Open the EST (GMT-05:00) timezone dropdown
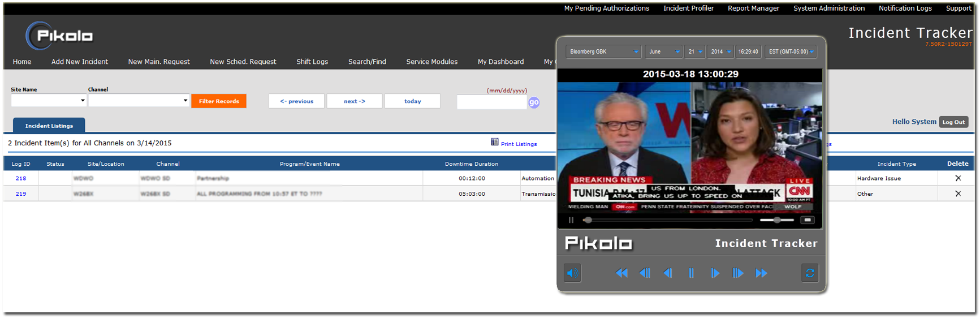Viewport: 980px width, 318px height. tap(791, 51)
